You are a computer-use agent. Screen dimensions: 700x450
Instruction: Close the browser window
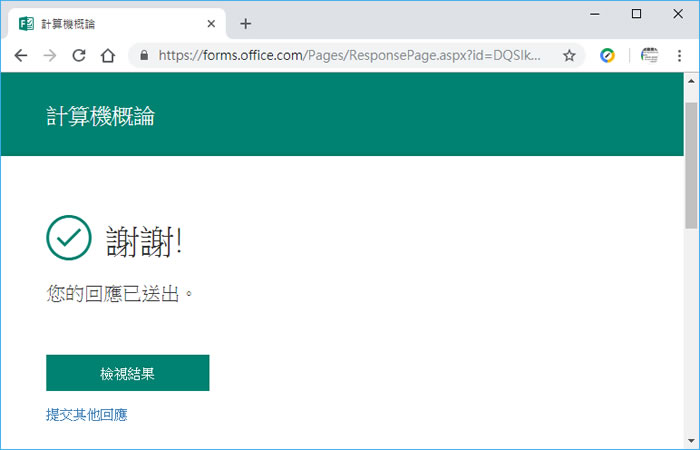(678, 14)
